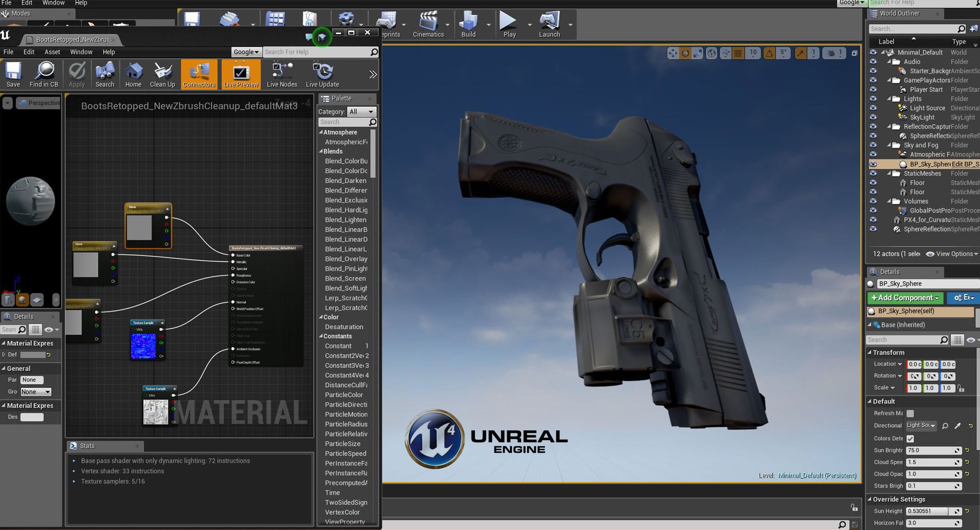Viewport: 980px width, 530px height.
Task: Toggle Live Nodes in material toolbar
Action: pyautogui.click(x=282, y=74)
